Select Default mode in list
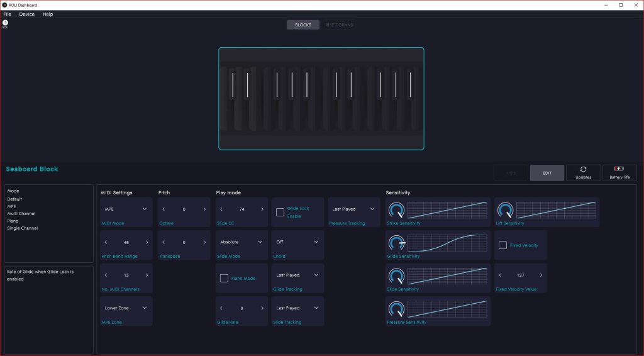Viewport: 644px width, 356px height. click(14, 199)
